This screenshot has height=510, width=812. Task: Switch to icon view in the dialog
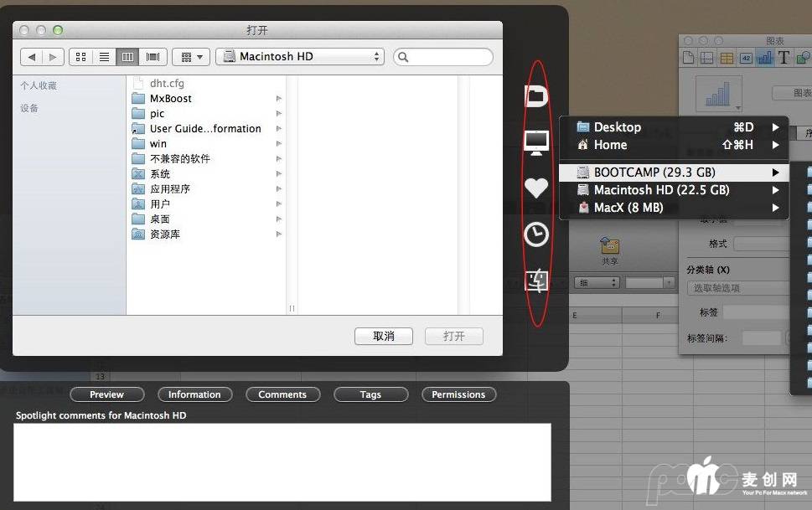(80, 57)
